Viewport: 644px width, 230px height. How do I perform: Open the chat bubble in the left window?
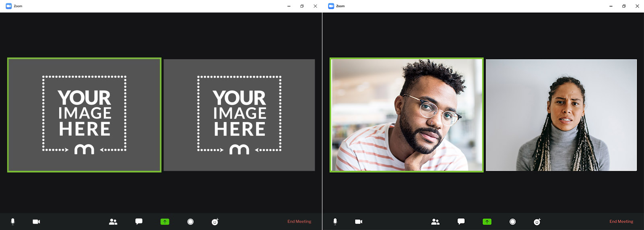(139, 222)
